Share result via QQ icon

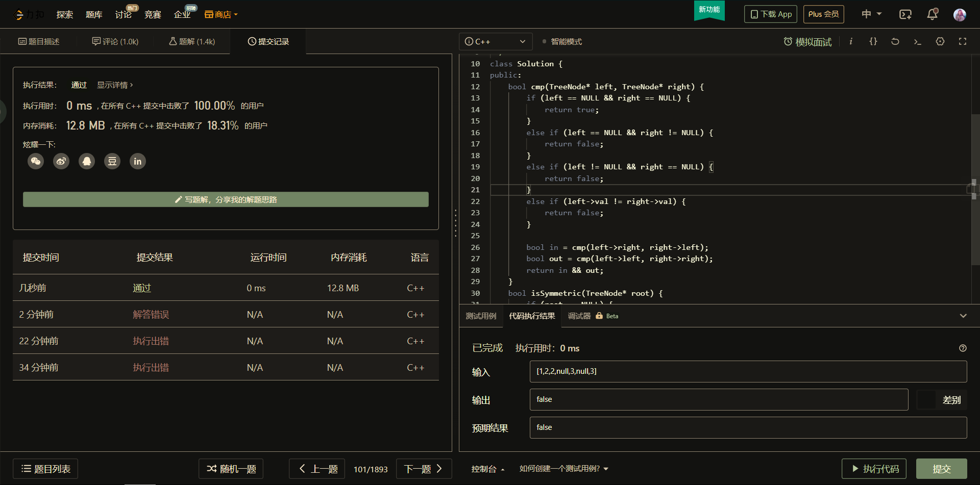point(87,162)
